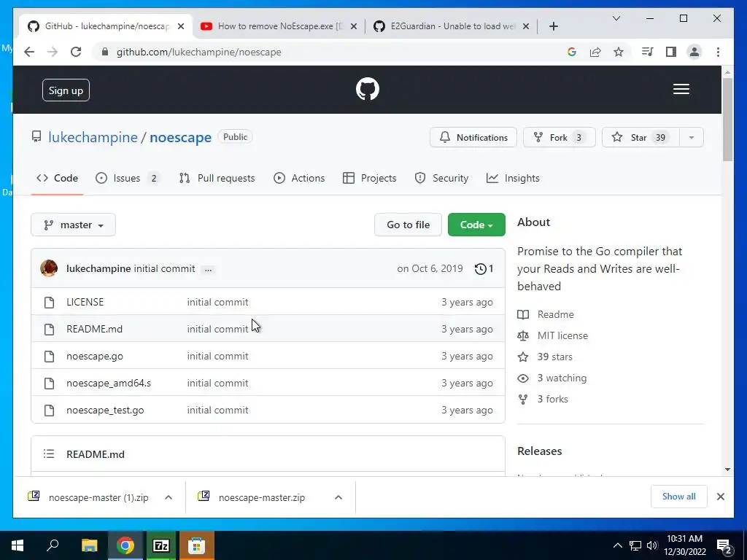Open the Pull requests tab
This screenshot has height=560, width=747.
[x=217, y=178]
